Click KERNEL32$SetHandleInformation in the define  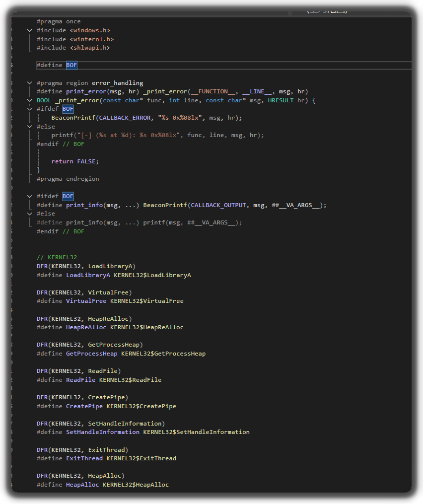pos(196,432)
